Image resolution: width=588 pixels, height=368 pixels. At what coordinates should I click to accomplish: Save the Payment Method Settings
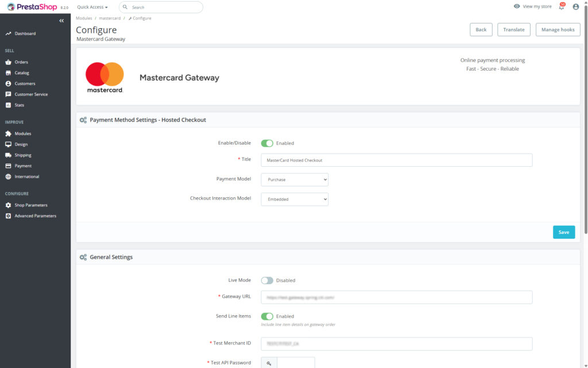click(x=563, y=232)
